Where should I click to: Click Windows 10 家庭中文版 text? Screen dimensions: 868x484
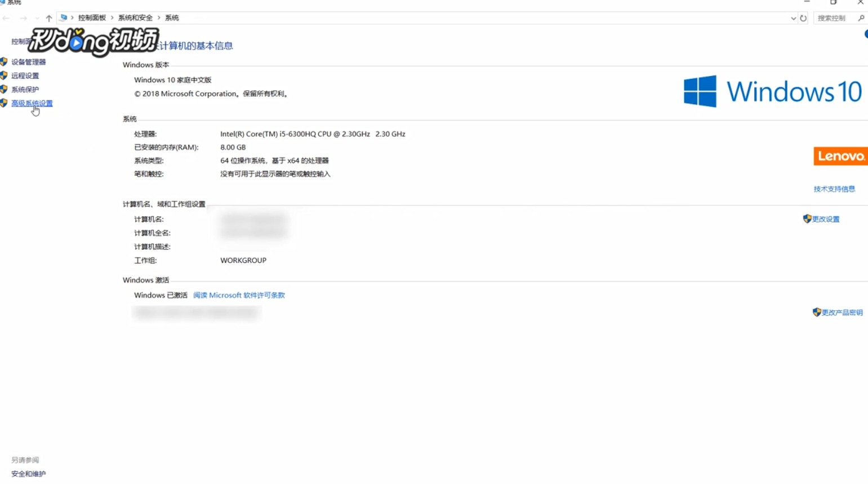coord(173,80)
